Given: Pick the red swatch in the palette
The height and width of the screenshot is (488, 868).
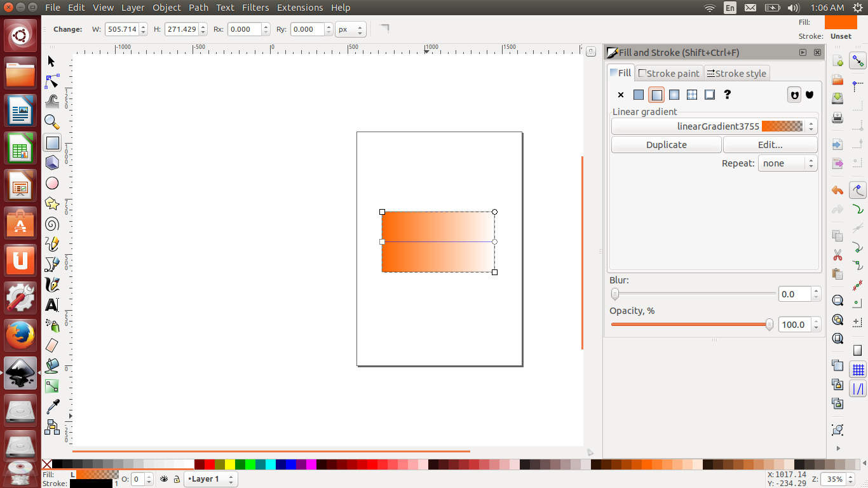Looking at the screenshot, I should [x=210, y=464].
